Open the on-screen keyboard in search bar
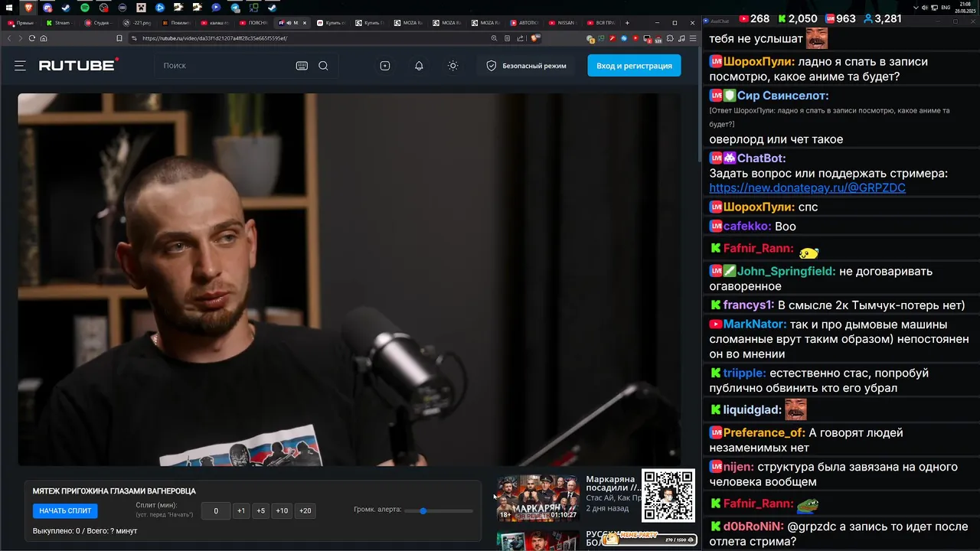This screenshot has height=551, width=980. 302,66
